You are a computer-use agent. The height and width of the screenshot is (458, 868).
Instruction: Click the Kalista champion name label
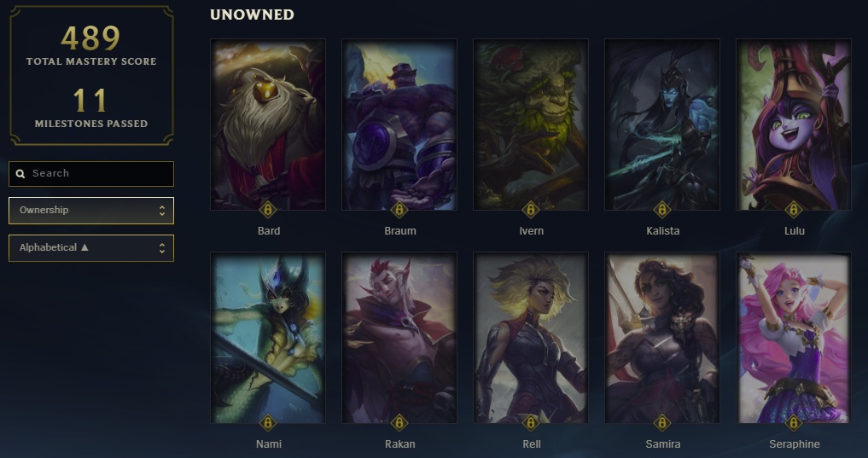[662, 231]
